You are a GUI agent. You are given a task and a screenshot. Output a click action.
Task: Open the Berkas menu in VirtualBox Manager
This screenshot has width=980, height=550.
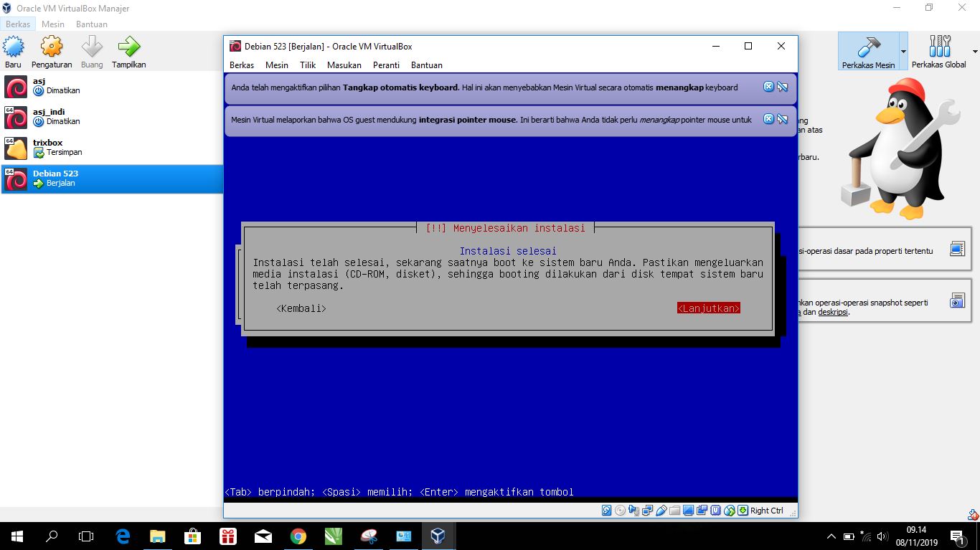[18, 24]
